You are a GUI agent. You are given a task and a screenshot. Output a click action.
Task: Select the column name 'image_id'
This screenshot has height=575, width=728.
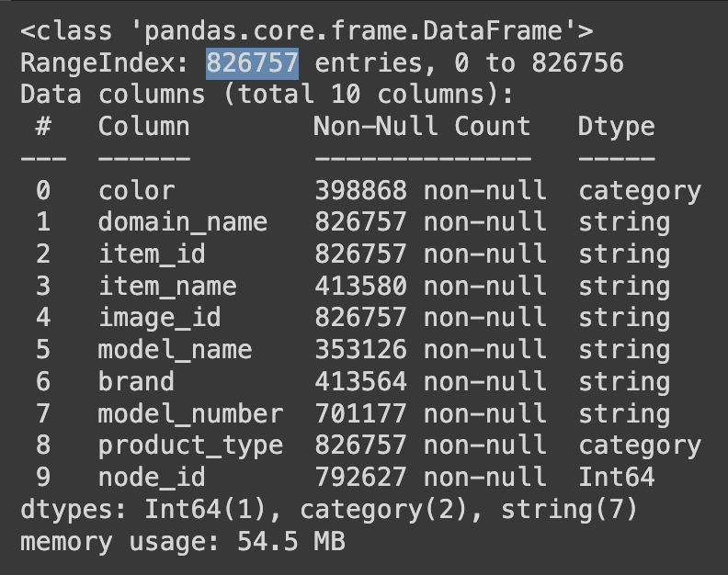click(160, 318)
